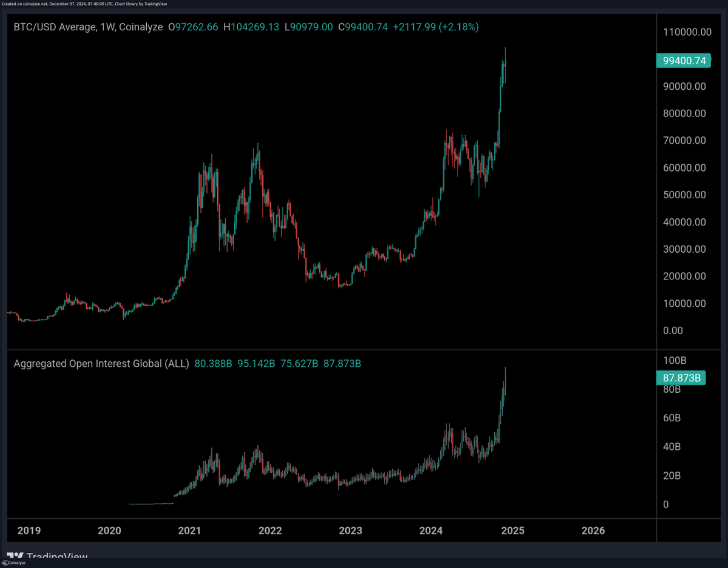
Task: Click the change value +2117.99 (+2.18%)
Action: coord(436,27)
